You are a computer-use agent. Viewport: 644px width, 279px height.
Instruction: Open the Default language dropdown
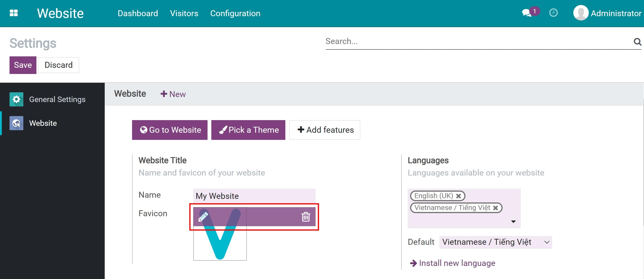click(495, 242)
